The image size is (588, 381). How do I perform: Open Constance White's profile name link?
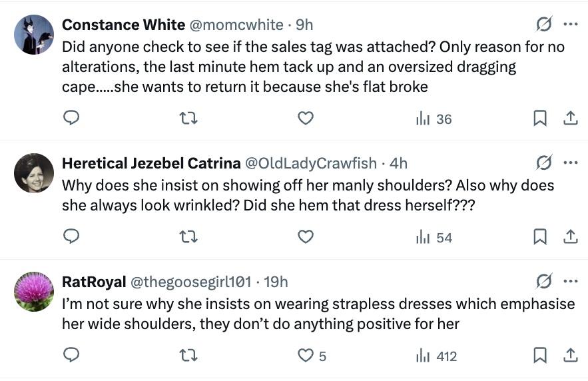coord(123,25)
